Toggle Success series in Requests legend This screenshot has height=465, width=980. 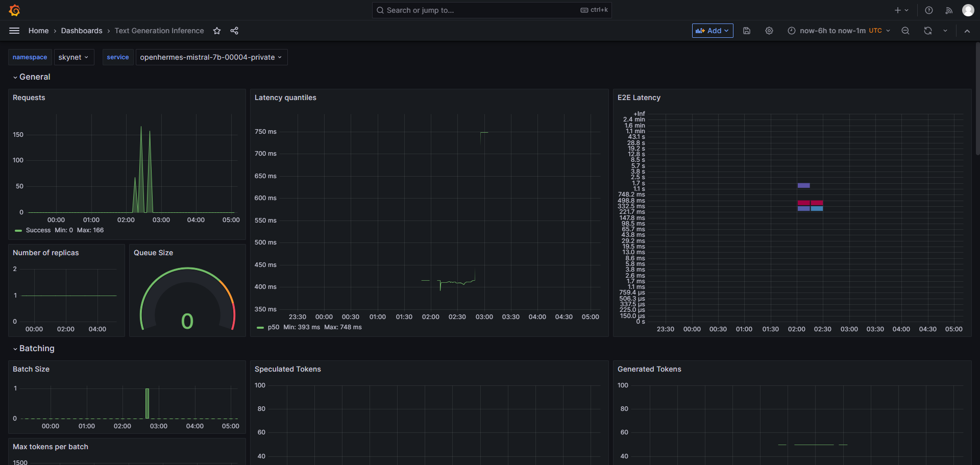(38, 230)
